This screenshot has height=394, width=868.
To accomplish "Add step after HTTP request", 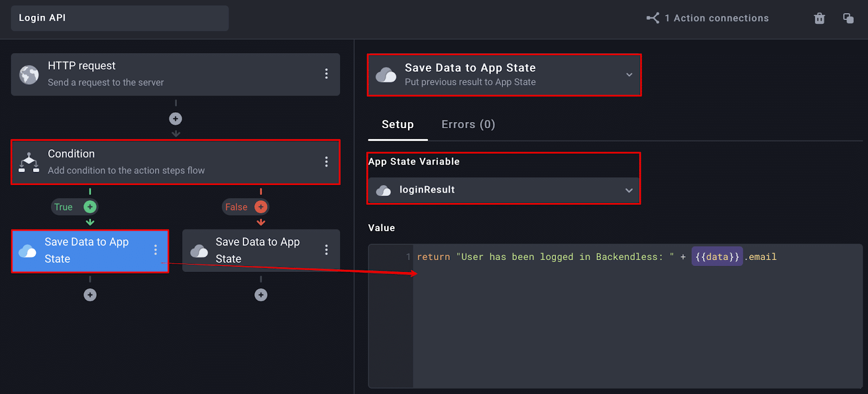I will pos(175,118).
